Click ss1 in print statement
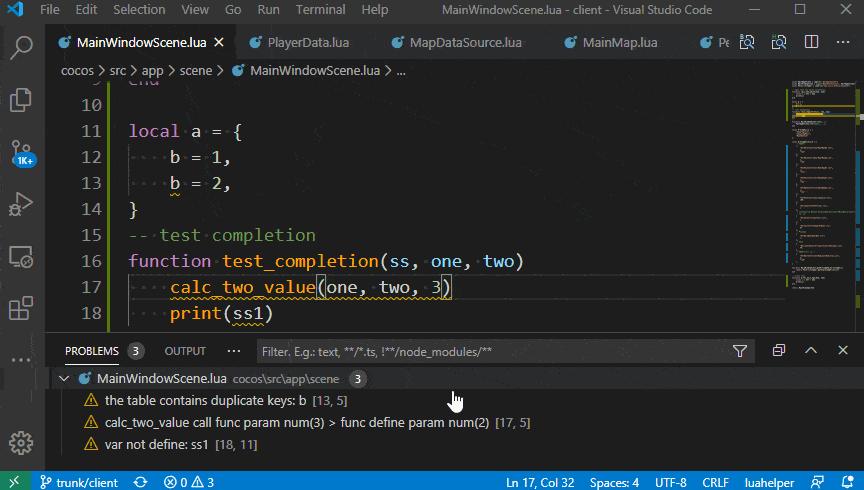The image size is (864, 490). (248, 314)
